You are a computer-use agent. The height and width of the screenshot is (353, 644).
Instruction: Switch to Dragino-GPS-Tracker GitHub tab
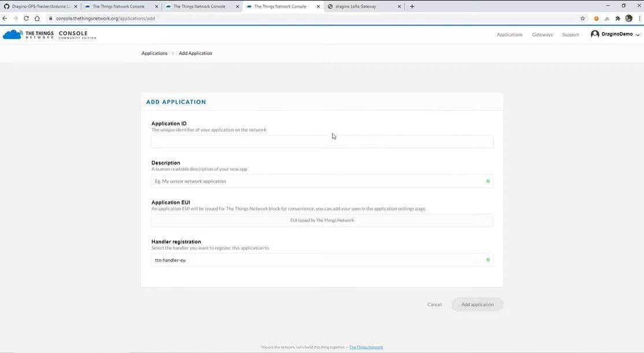pos(40,6)
